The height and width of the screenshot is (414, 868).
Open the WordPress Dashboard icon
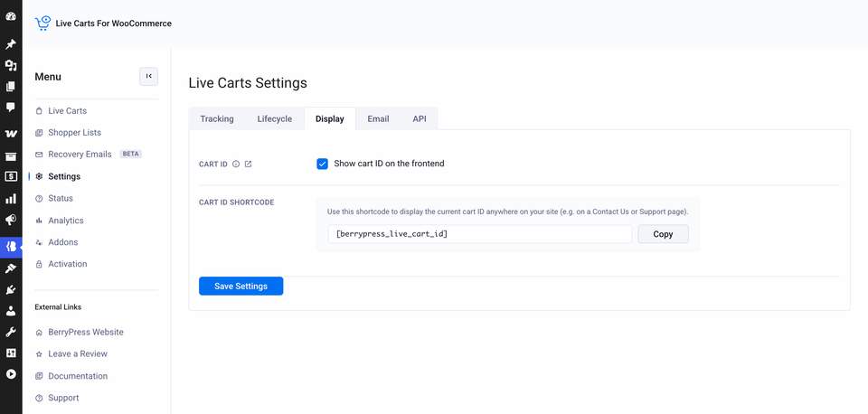pyautogui.click(x=11, y=16)
